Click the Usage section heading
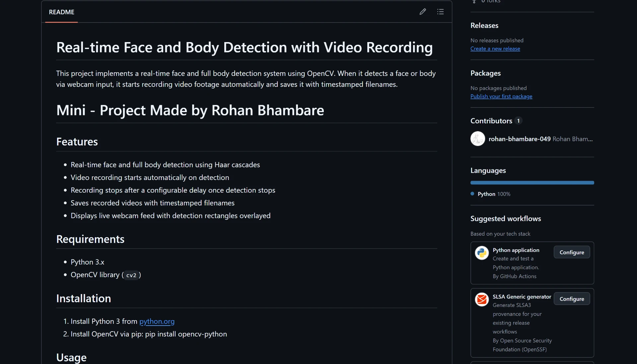The height and width of the screenshot is (364, 637). pos(71,357)
